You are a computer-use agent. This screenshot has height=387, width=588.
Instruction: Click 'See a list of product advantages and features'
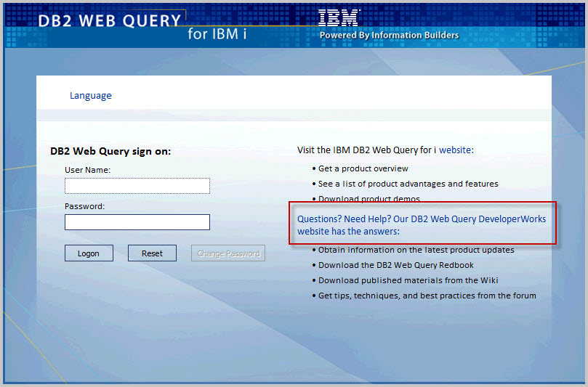pyautogui.click(x=408, y=184)
